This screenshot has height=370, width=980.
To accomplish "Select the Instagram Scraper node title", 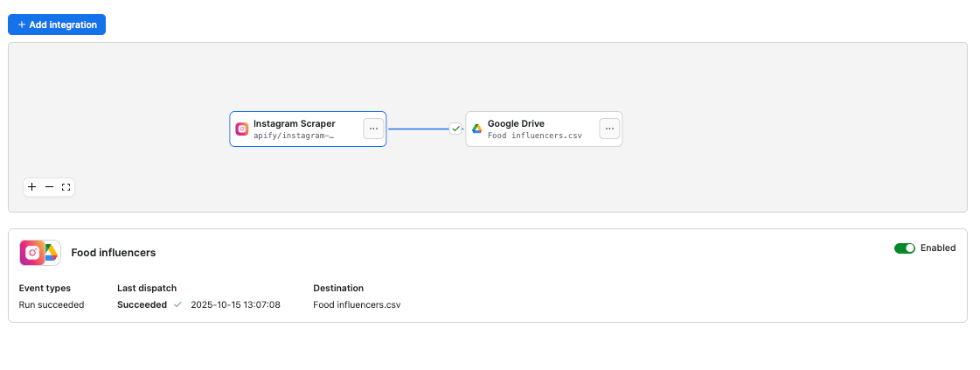I will tap(294, 123).
